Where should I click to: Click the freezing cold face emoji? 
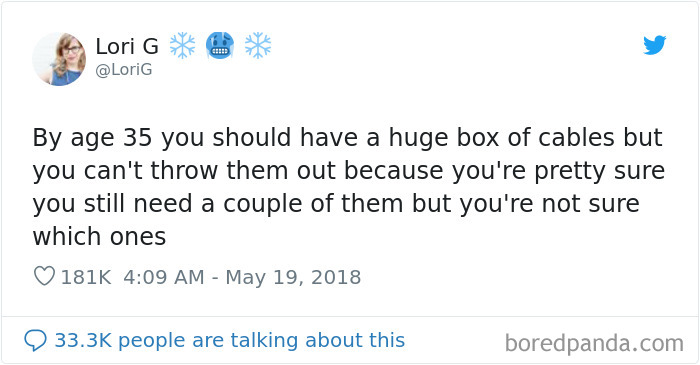pos(220,46)
